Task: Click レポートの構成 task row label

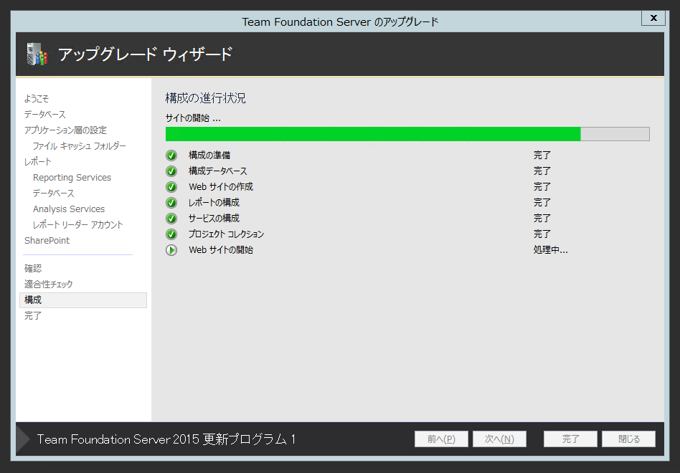Action: coord(214,202)
